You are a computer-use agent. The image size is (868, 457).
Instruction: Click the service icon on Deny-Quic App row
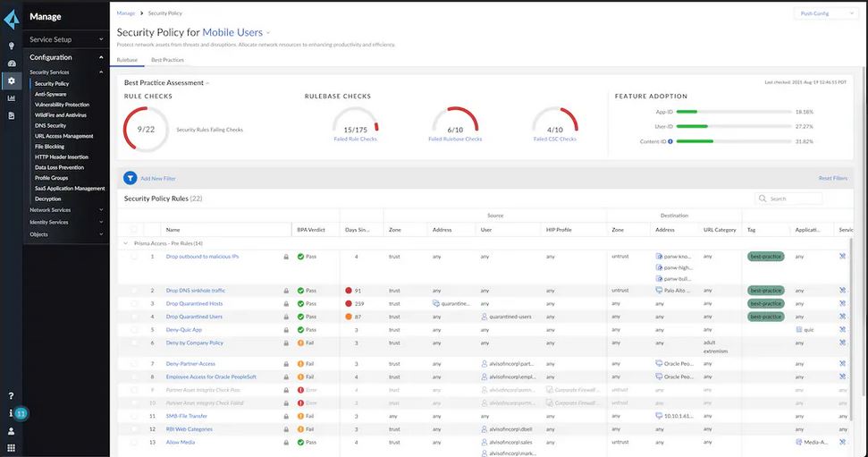click(842, 329)
